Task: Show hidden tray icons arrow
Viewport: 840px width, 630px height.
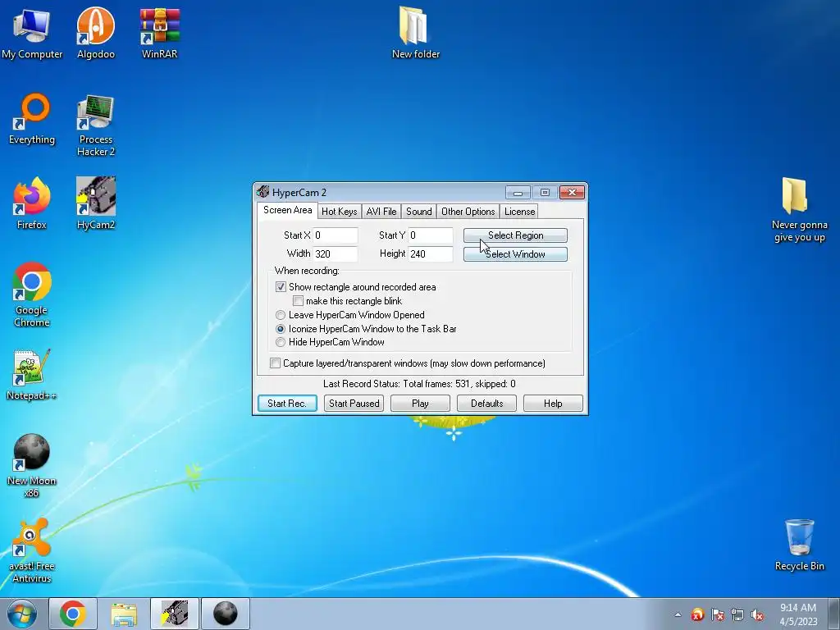Action: [x=678, y=614]
